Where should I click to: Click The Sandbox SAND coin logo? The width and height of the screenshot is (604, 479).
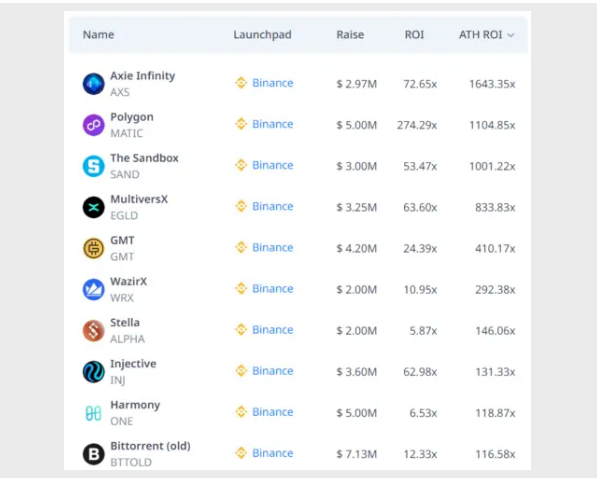94,166
